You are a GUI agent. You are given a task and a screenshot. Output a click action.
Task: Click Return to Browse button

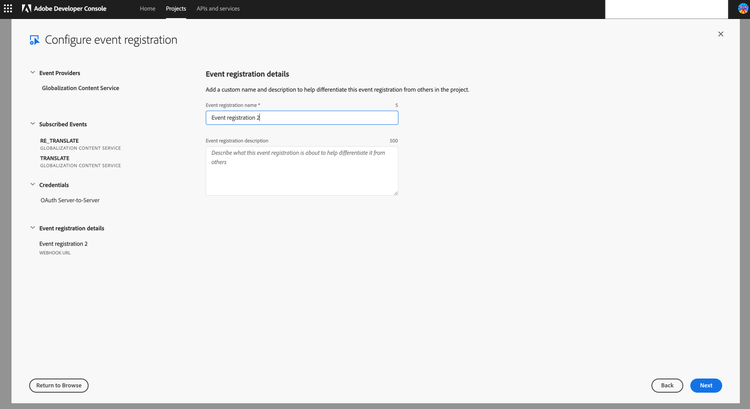(x=59, y=385)
